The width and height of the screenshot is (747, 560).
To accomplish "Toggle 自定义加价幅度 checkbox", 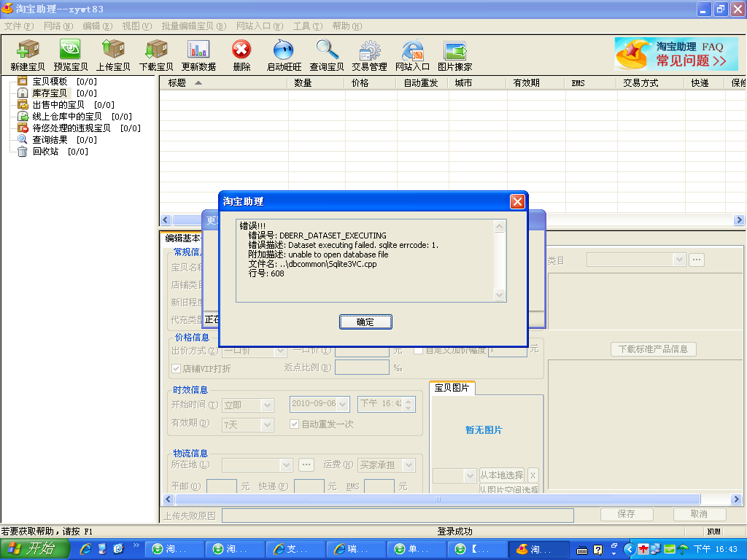I will 418,351.
